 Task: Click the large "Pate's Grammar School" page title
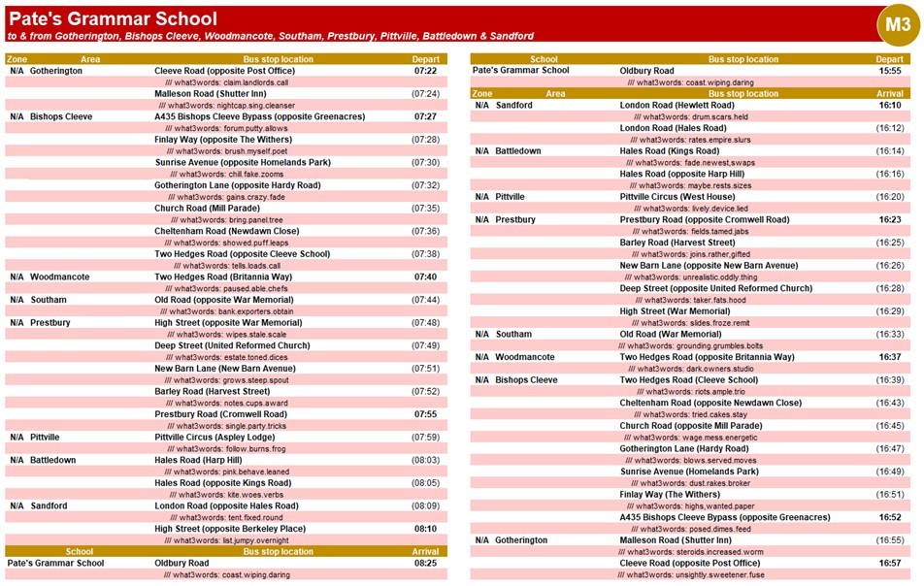[114, 18]
